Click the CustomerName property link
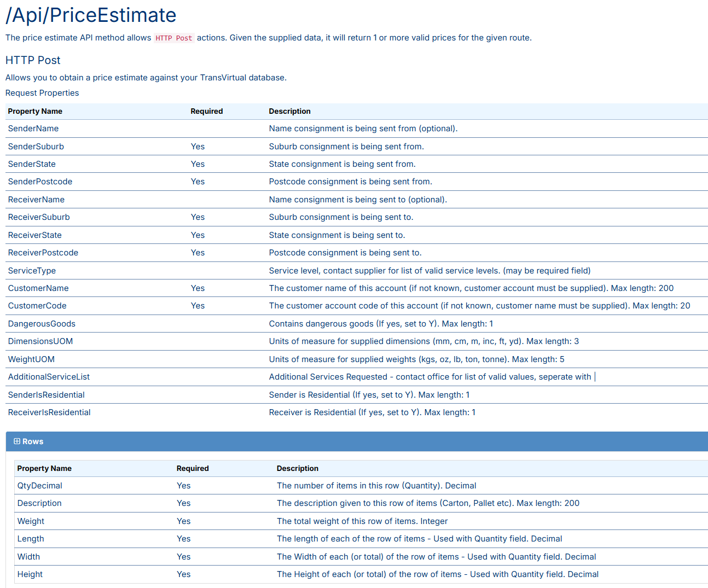The width and height of the screenshot is (708, 588). 38,288
